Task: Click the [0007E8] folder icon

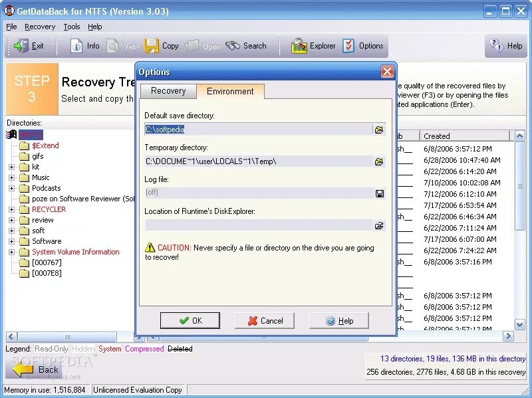Action: click(x=24, y=273)
